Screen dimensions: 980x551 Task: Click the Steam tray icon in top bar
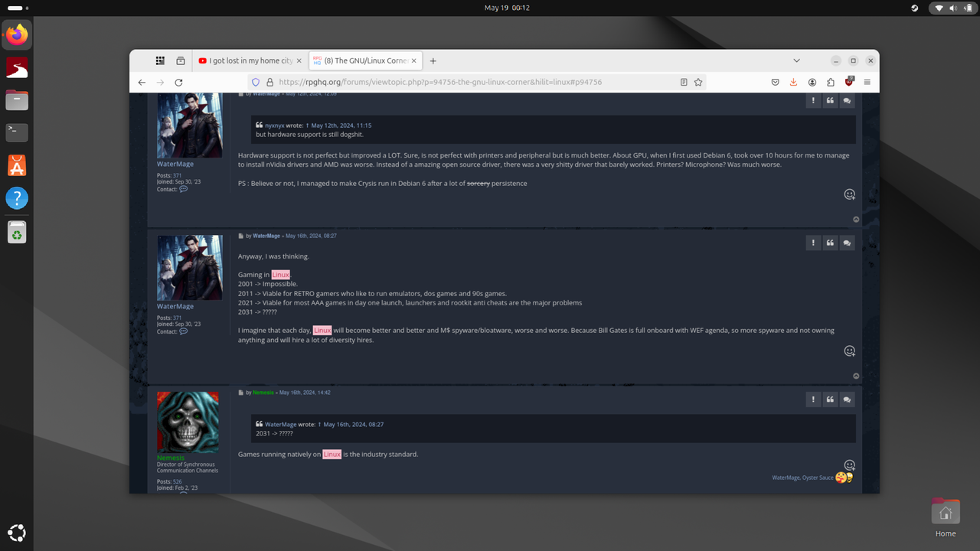point(914,8)
